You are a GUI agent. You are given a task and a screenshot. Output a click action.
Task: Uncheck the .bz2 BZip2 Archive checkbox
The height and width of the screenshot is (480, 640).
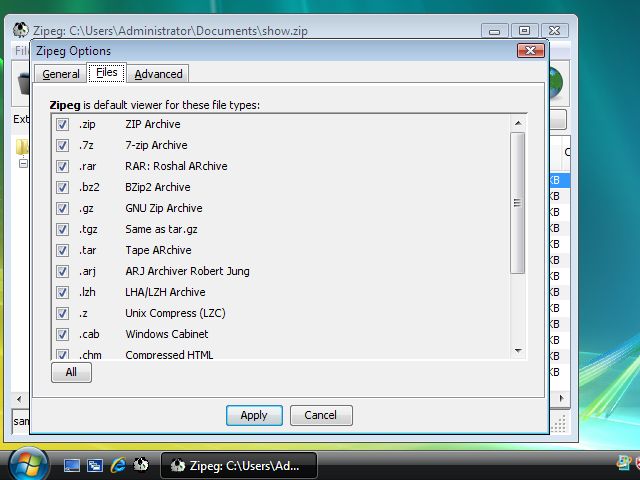click(62, 187)
